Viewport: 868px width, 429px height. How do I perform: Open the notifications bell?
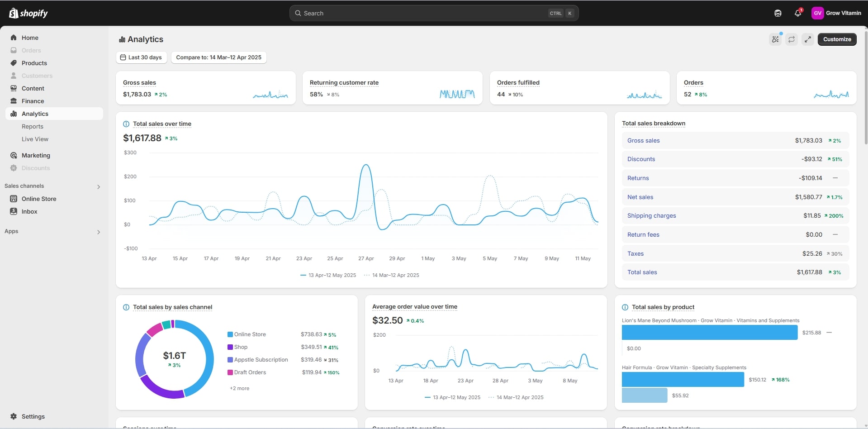pos(798,13)
